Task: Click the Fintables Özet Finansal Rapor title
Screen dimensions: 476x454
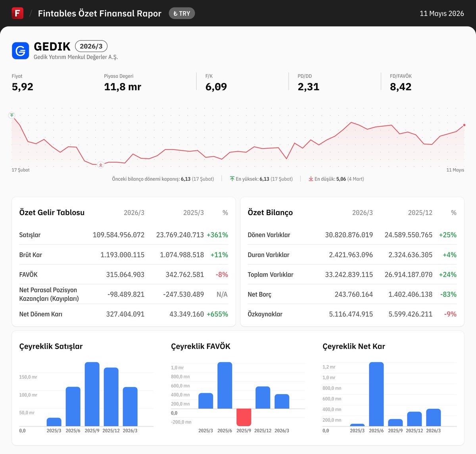Action: [100, 13]
